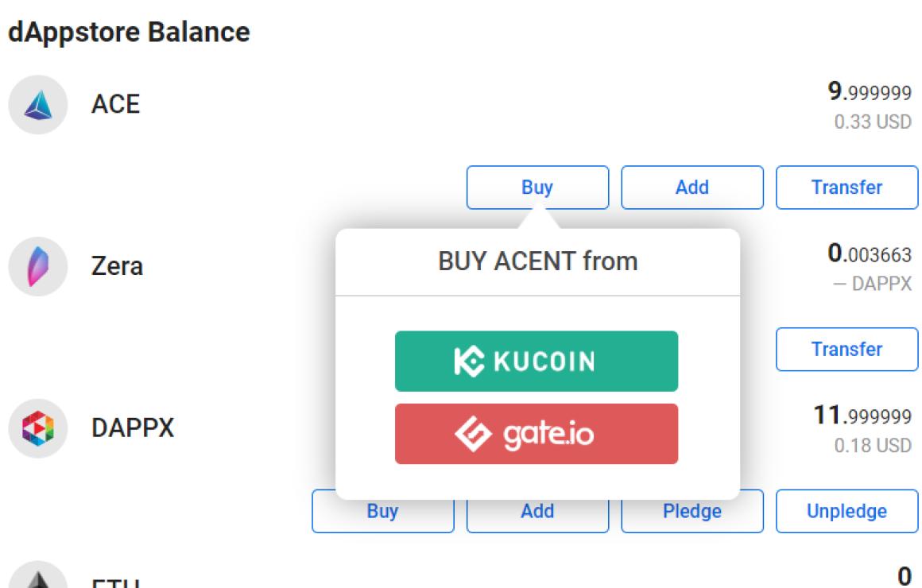Click the ETH token icon
Viewport: 922px width, 588px height.
38,576
